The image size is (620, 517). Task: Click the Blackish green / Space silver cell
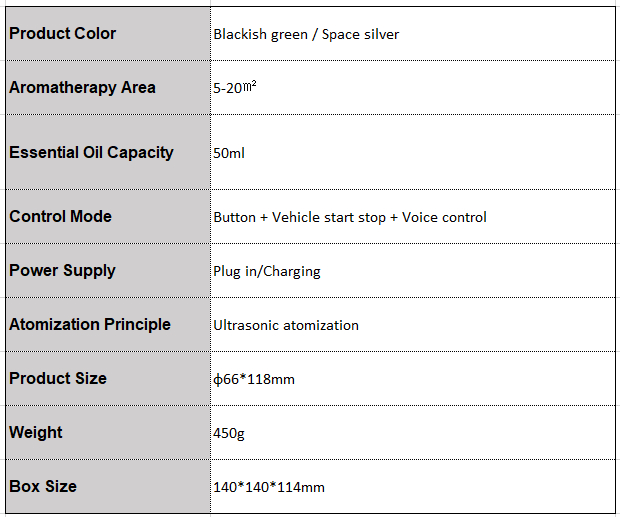click(413, 34)
